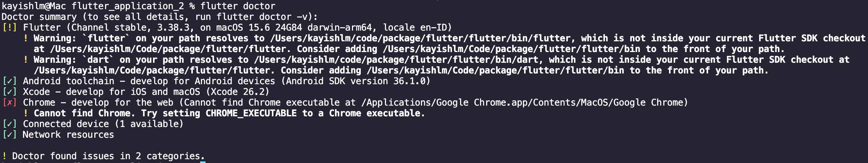Click the green checkmark beside Xcode

(9, 92)
